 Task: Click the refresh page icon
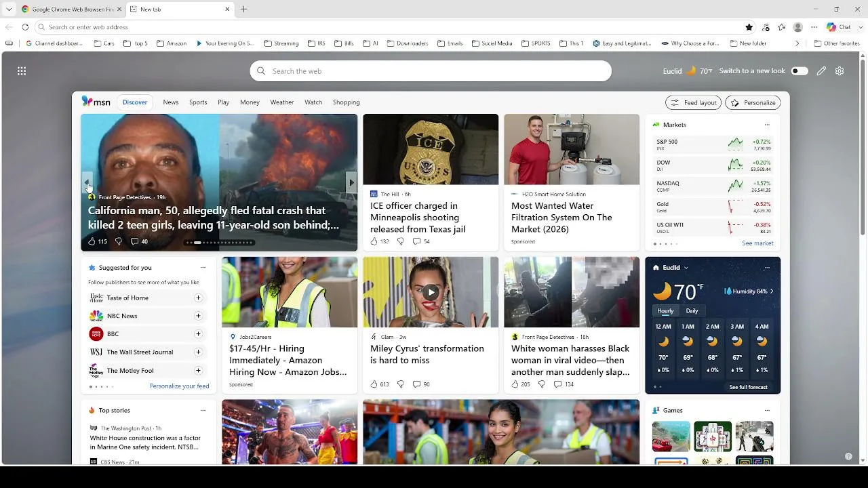[x=25, y=27]
